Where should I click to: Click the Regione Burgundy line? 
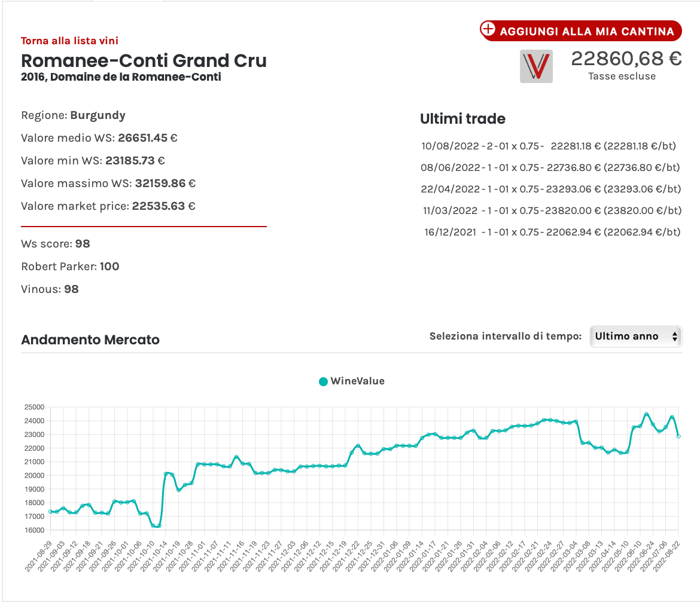tap(73, 115)
